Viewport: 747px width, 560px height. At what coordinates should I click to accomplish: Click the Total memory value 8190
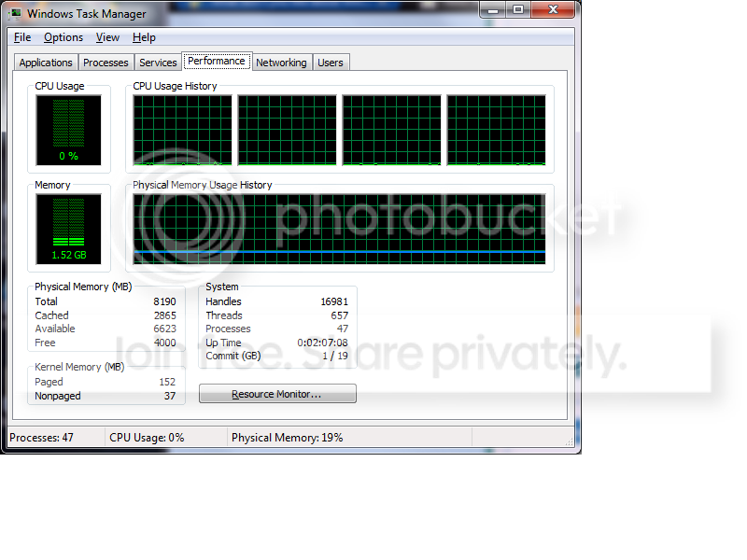coord(165,301)
